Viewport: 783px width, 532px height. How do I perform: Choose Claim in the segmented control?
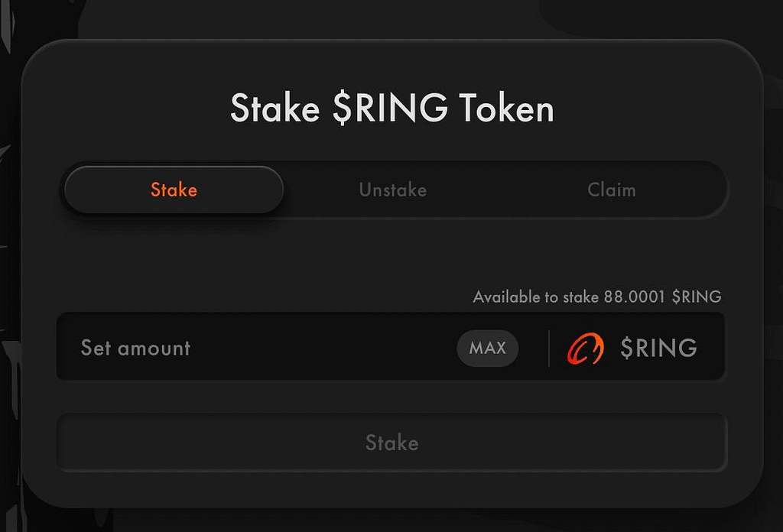pos(611,190)
